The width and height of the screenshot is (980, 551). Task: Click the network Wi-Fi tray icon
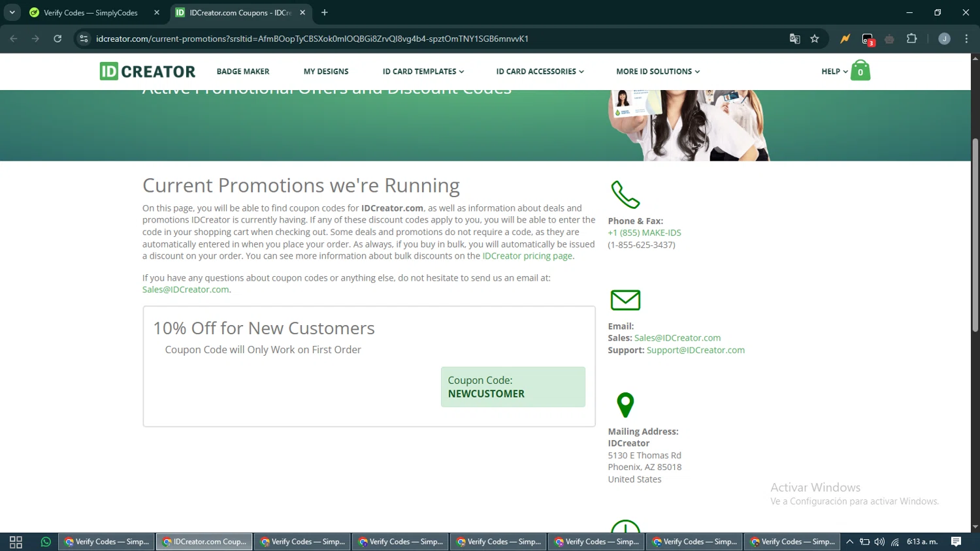(x=895, y=542)
